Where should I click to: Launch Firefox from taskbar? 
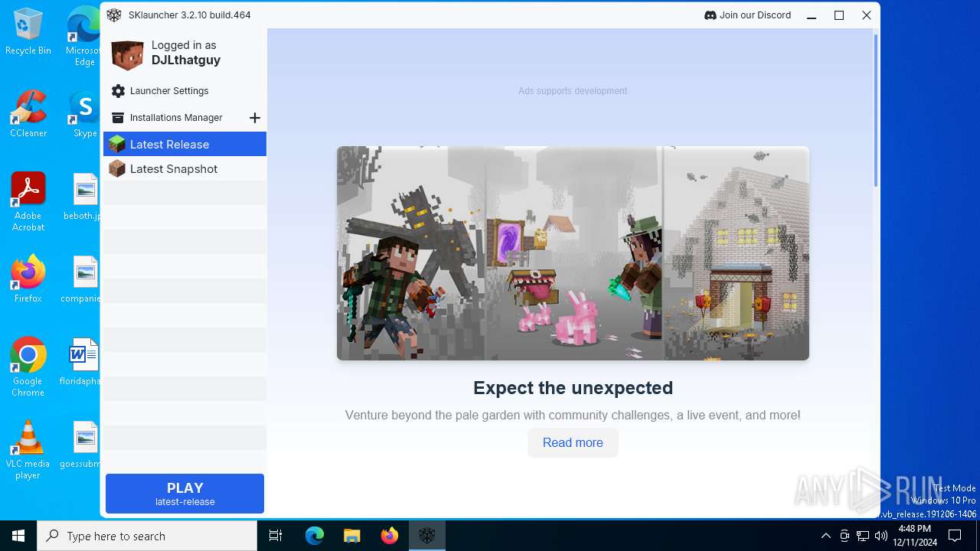click(x=390, y=536)
